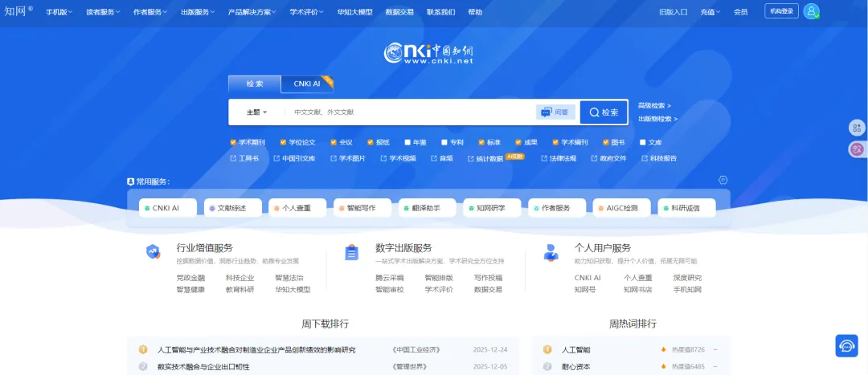Expand the 作者服务 top menu

click(x=150, y=11)
